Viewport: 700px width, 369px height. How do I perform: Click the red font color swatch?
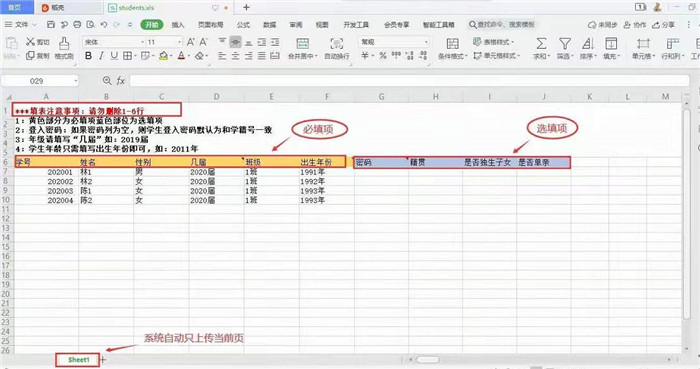point(181,56)
